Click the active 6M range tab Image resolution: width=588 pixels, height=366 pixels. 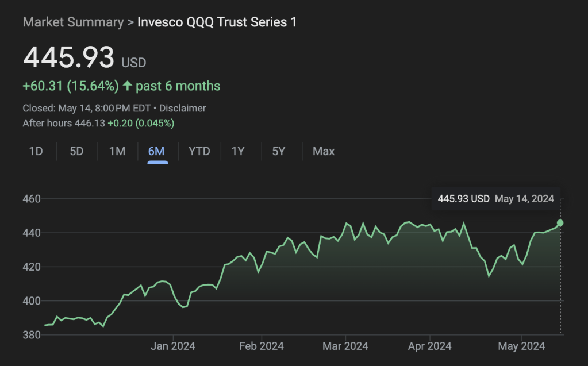click(x=156, y=152)
